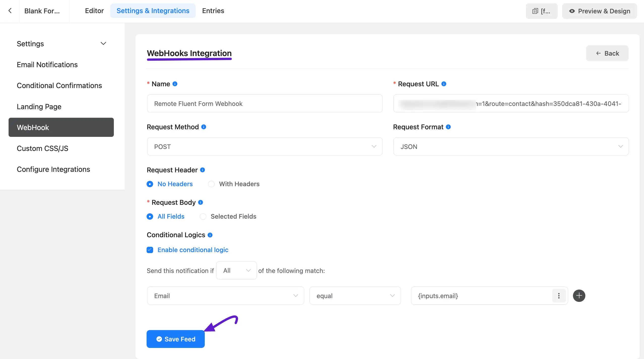Click the Name info icon
The width and height of the screenshot is (644, 359).
175,84
